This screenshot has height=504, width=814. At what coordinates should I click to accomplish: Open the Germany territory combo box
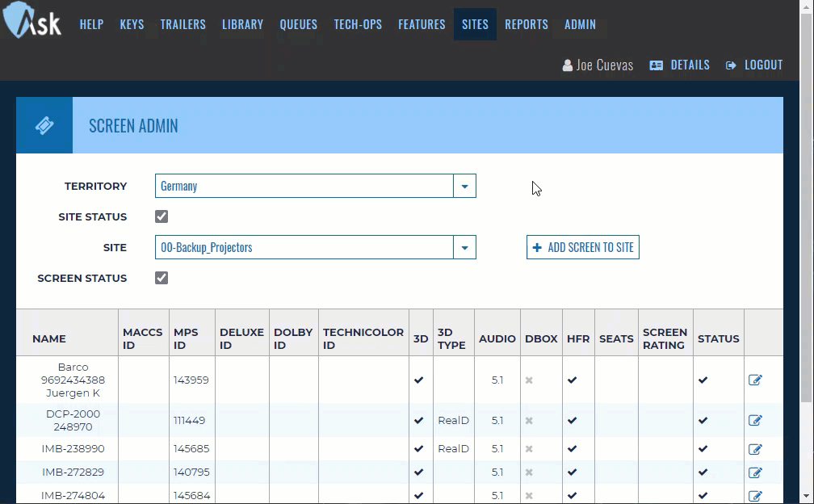pyautogui.click(x=304, y=186)
